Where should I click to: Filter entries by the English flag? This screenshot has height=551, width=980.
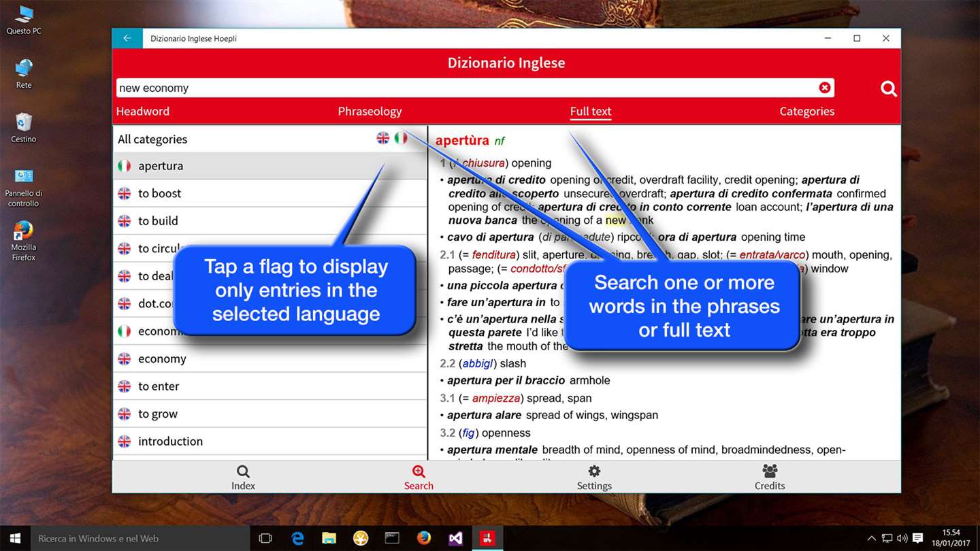click(383, 138)
